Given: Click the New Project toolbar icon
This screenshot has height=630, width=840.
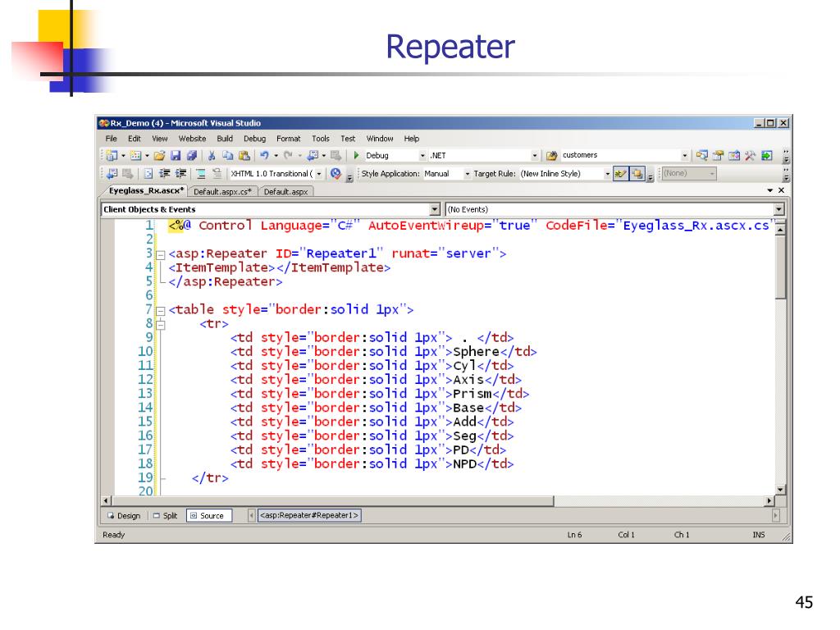Looking at the screenshot, I should pyautogui.click(x=112, y=155).
